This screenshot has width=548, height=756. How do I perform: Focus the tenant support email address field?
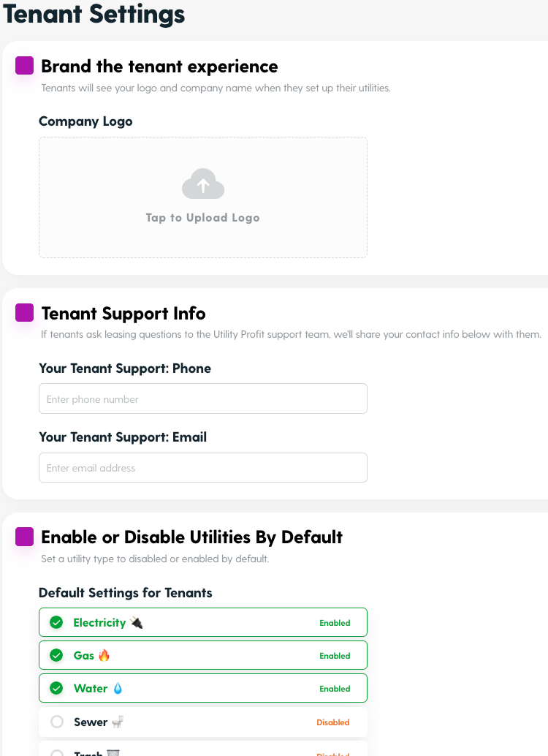[x=203, y=468]
